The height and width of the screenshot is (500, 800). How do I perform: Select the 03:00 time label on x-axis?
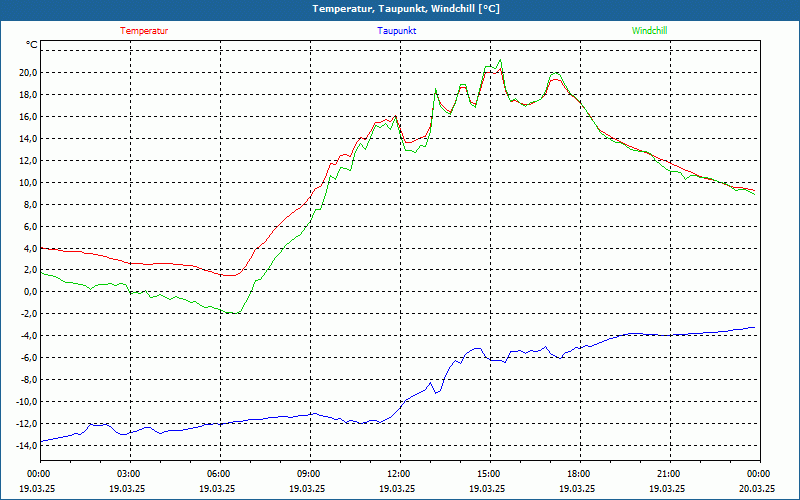tap(129, 474)
